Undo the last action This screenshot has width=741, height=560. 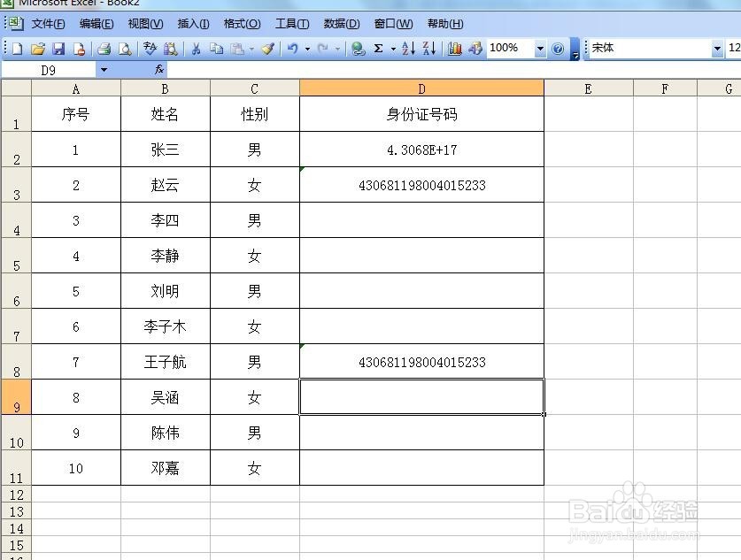(293, 49)
